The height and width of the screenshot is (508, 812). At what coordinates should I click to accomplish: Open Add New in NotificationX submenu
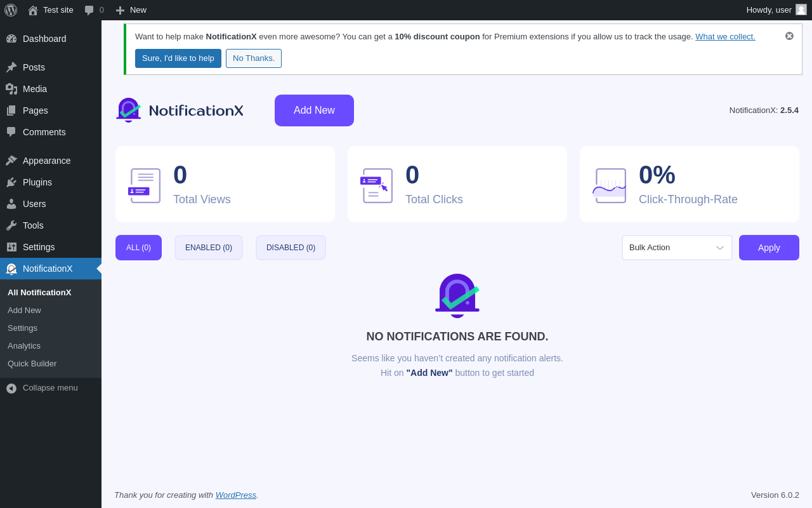pyautogui.click(x=24, y=311)
